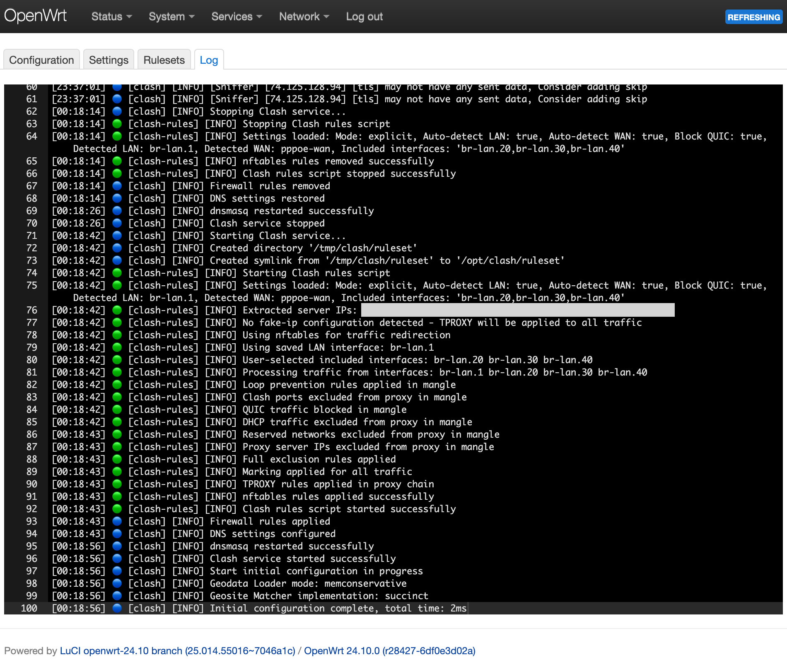787x672 pixels.
Task: Click green dot beside Starting Clash rules script
Action: click(117, 273)
